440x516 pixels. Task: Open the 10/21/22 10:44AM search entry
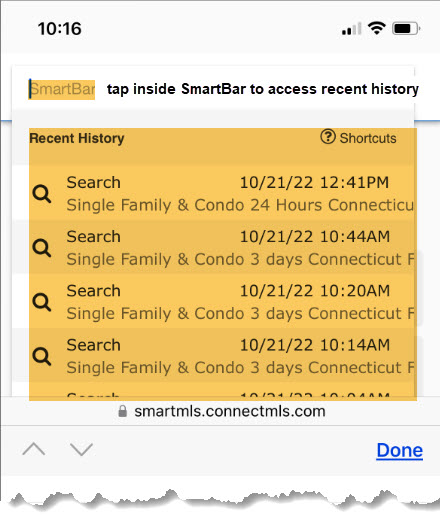pos(223,247)
